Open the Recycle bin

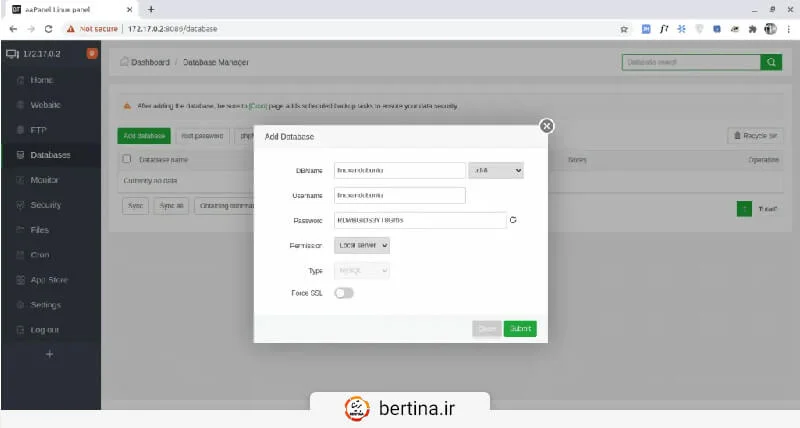(x=754, y=135)
